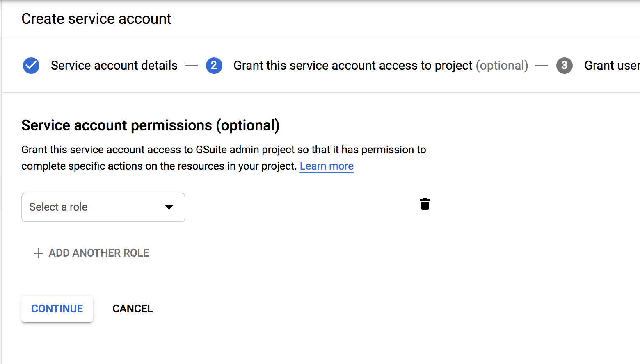Select the step 2 numbered circle icon

[x=214, y=66]
